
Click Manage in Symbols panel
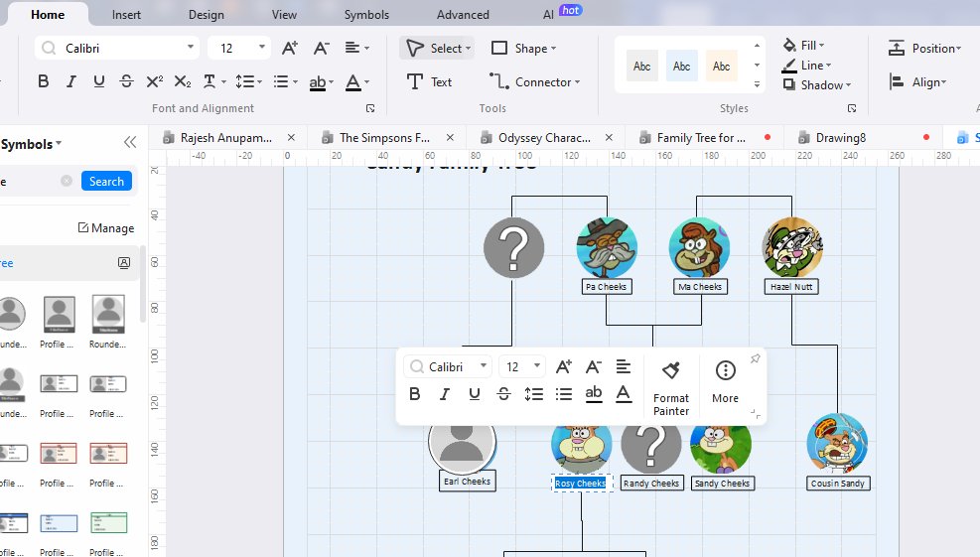pyautogui.click(x=106, y=228)
